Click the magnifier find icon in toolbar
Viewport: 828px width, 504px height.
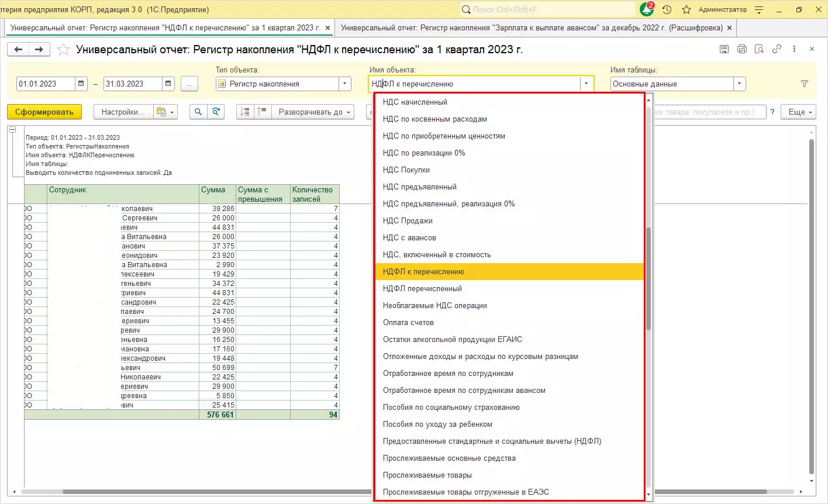[198, 112]
